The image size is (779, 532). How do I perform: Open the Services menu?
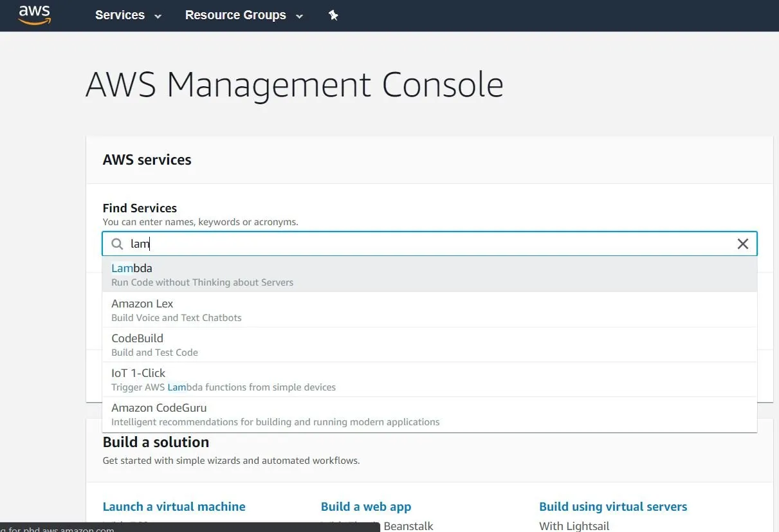[x=120, y=15]
